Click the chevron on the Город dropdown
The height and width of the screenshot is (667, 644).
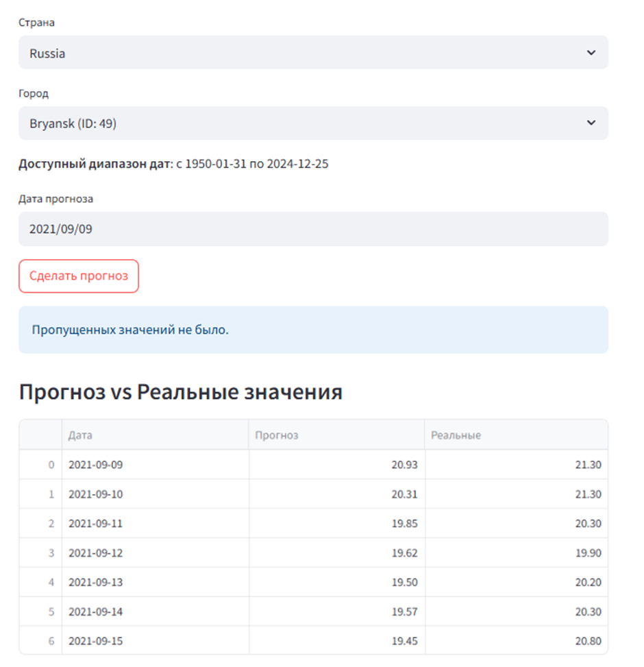[x=591, y=123]
